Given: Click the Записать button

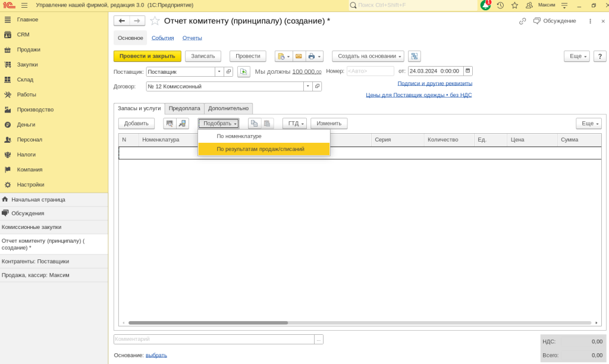Looking at the screenshot, I should [x=203, y=57].
